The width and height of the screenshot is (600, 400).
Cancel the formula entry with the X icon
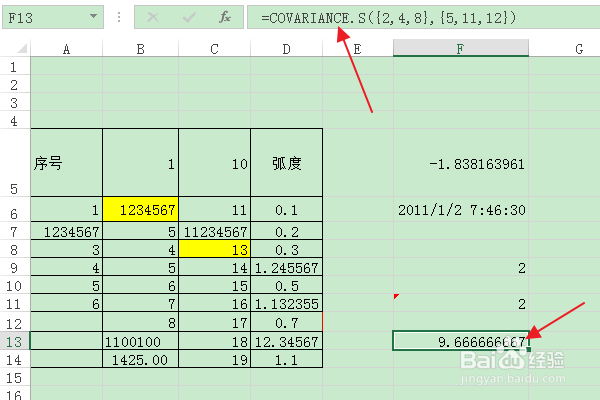tap(153, 17)
